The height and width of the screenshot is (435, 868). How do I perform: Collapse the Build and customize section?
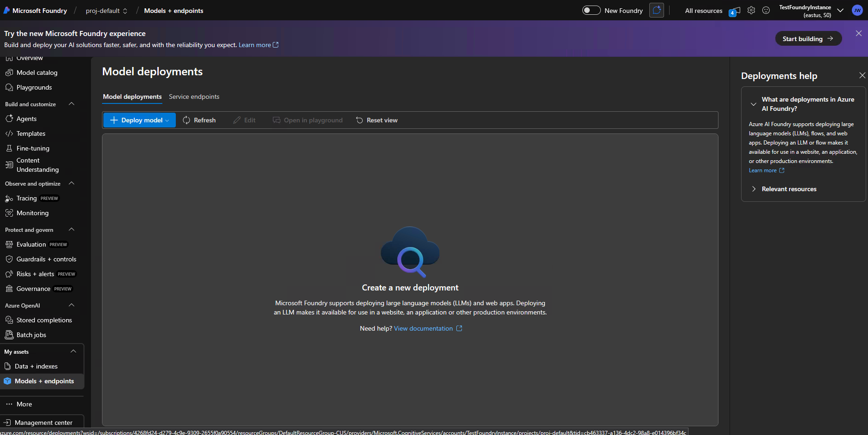[x=72, y=104]
